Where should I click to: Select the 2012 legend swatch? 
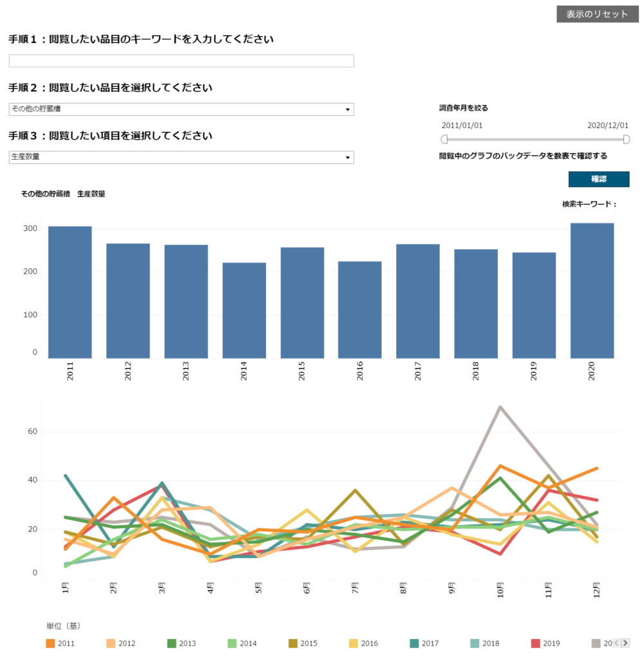[111, 643]
